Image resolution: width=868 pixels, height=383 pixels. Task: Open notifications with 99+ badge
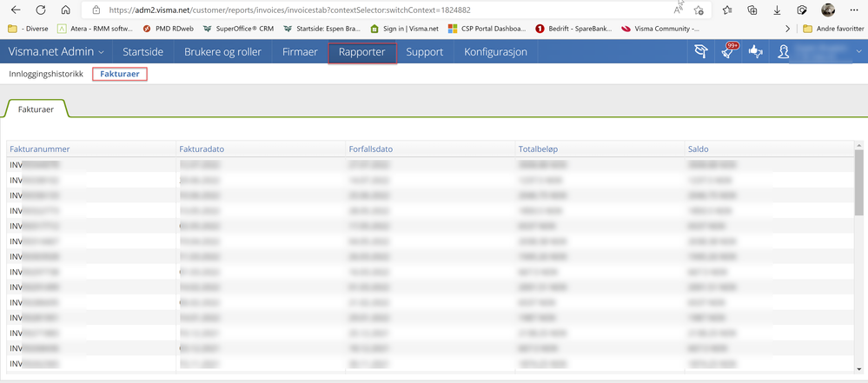[728, 51]
